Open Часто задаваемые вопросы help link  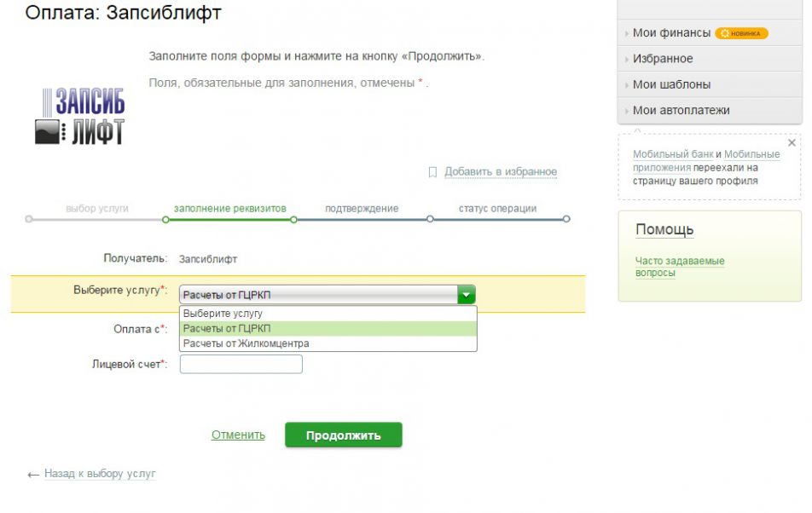point(680,267)
